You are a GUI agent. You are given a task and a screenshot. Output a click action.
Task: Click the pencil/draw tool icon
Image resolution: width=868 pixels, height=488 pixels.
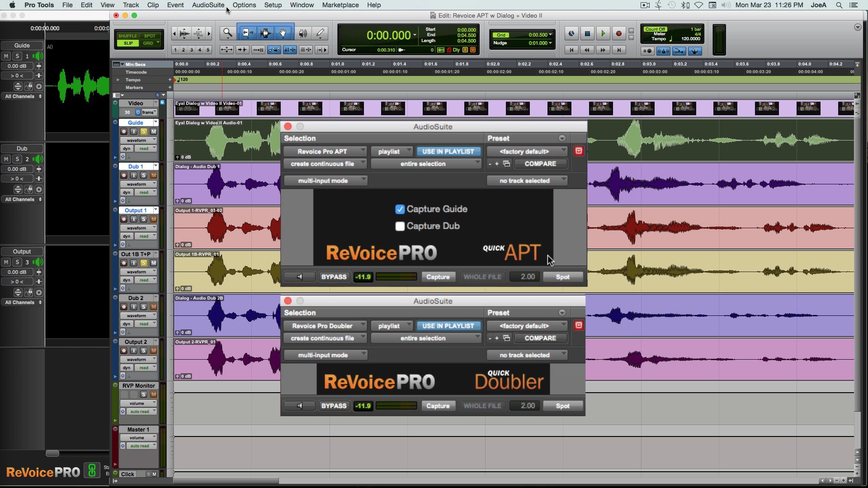pos(321,33)
